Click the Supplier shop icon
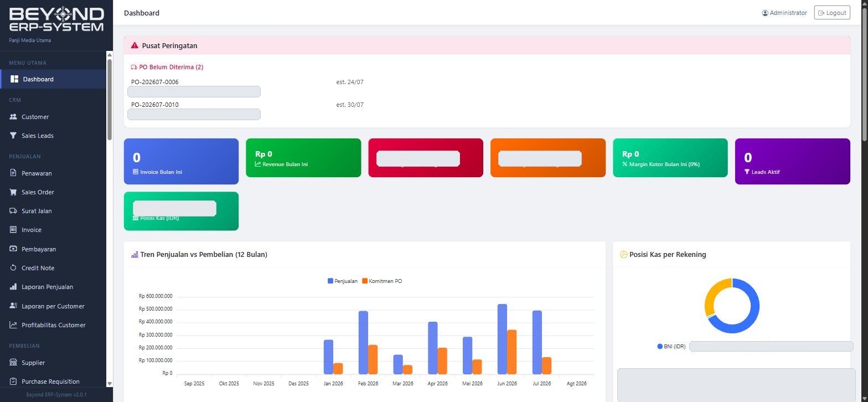This screenshot has width=868, height=402. pos(13,363)
